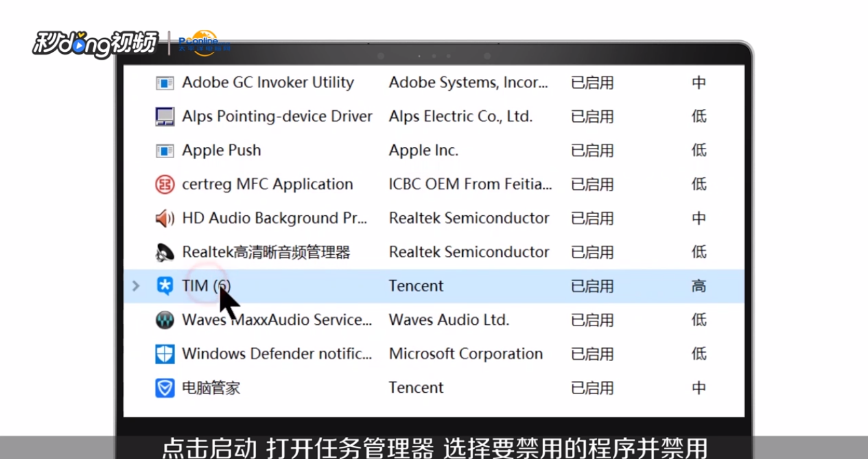Click startup impact 低 for Realtek高清晰
868x459 pixels.
(699, 252)
